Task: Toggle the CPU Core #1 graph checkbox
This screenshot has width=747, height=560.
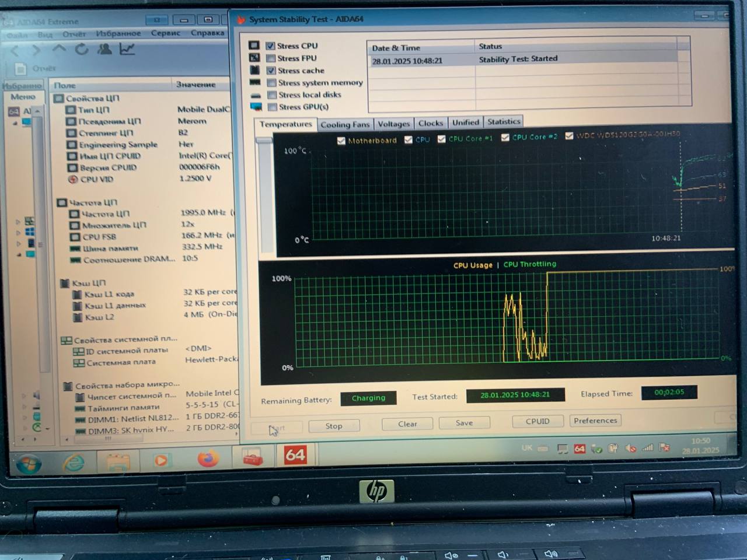Action: (442, 139)
